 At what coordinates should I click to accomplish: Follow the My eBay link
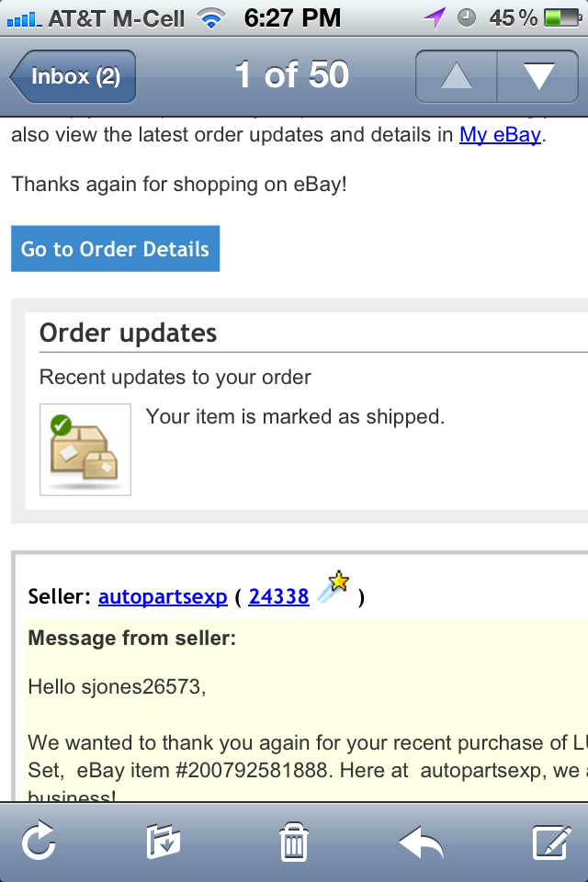coord(500,135)
